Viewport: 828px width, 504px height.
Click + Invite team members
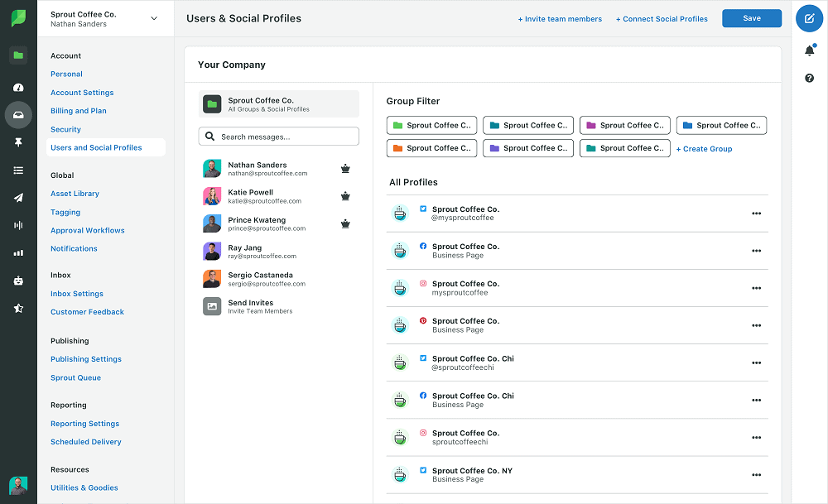click(x=560, y=19)
